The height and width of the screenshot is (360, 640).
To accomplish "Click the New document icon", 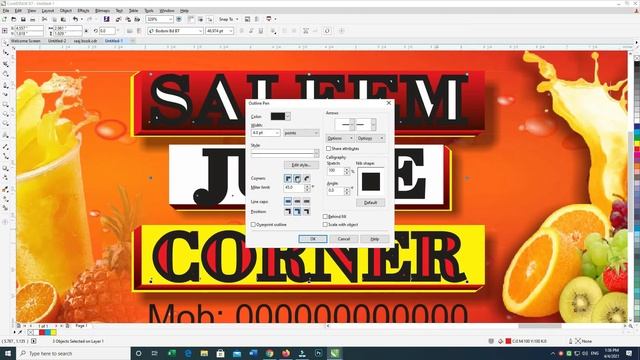I will coord(4,19).
